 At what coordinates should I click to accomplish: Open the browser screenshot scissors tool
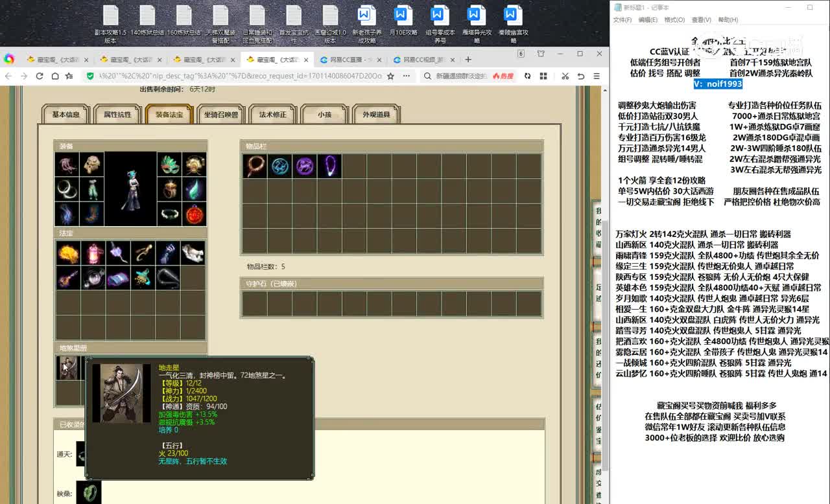click(x=565, y=76)
